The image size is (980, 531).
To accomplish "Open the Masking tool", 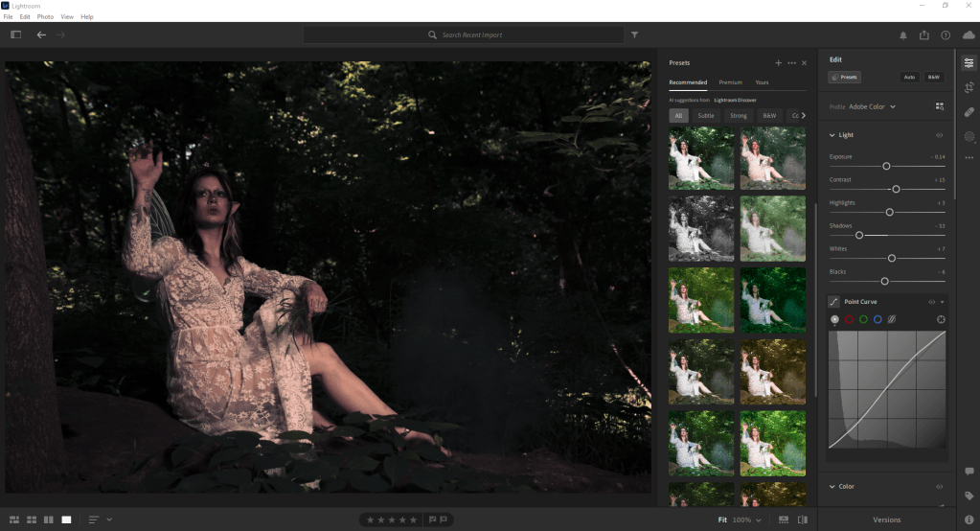I will (x=969, y=136).
